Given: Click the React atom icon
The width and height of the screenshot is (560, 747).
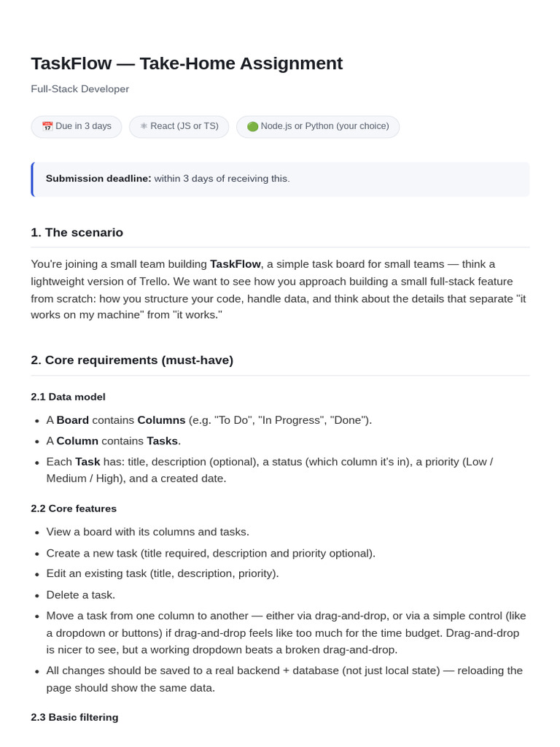Looking at the screenshot, I should [144, 126].
